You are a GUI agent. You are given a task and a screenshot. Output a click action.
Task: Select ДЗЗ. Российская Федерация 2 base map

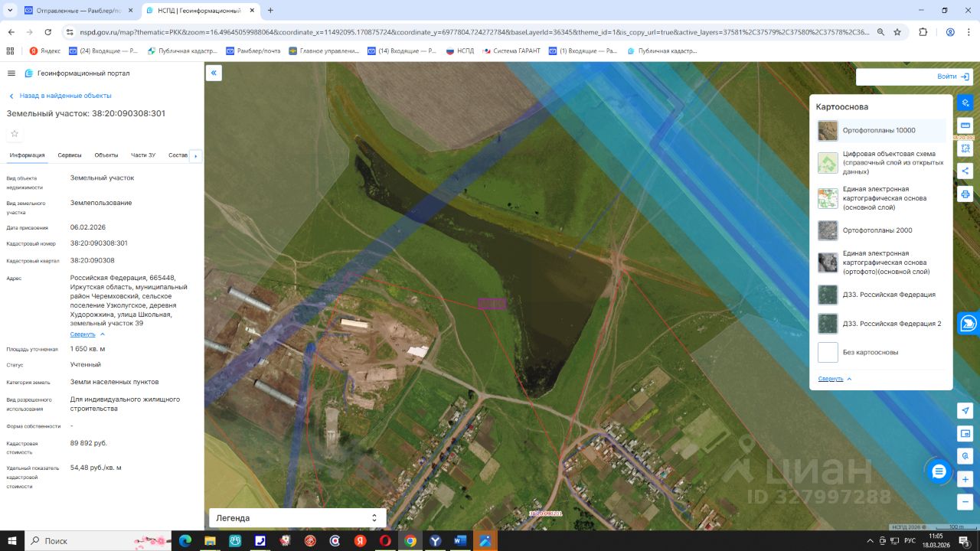tap(881, 324)
